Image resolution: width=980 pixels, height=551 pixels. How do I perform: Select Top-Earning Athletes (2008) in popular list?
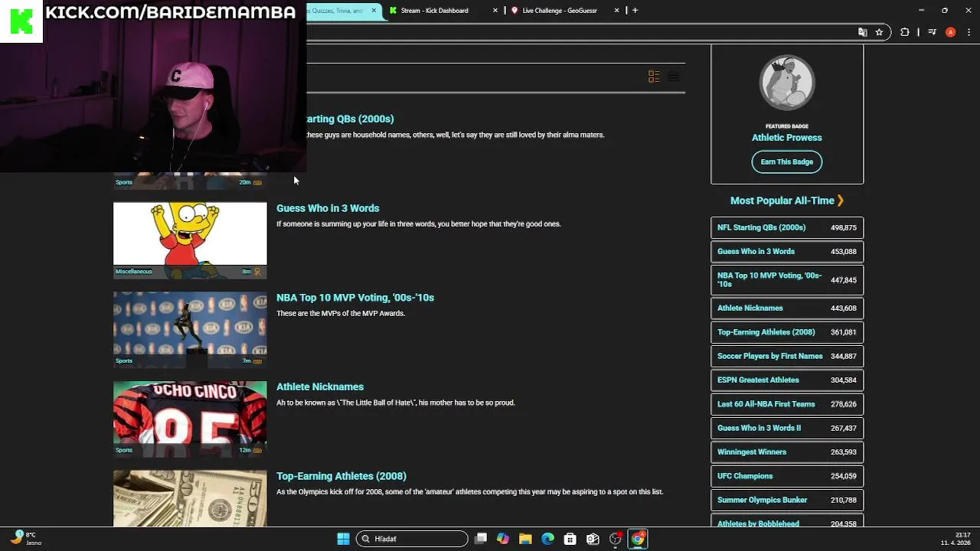point(787,332)
